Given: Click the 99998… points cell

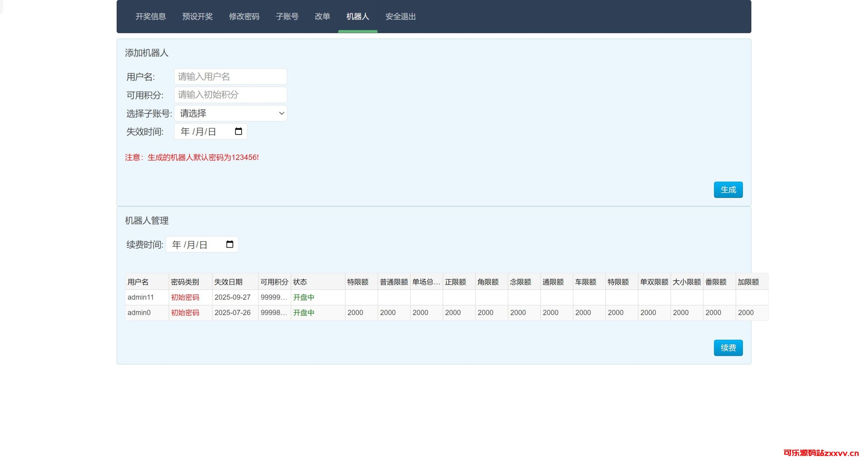Looking at the screenshot, I should tap(275, 313).
